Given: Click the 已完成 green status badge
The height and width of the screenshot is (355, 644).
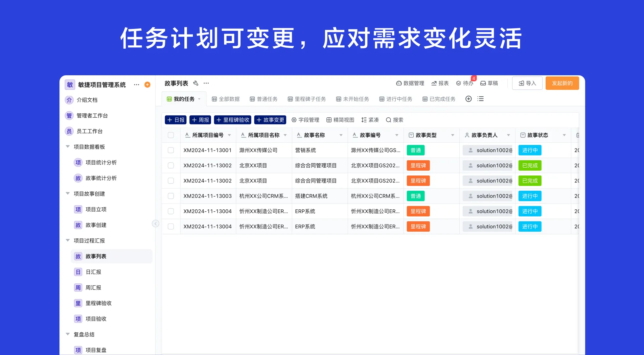Looking at the screenshot, I should pos(530,165).
